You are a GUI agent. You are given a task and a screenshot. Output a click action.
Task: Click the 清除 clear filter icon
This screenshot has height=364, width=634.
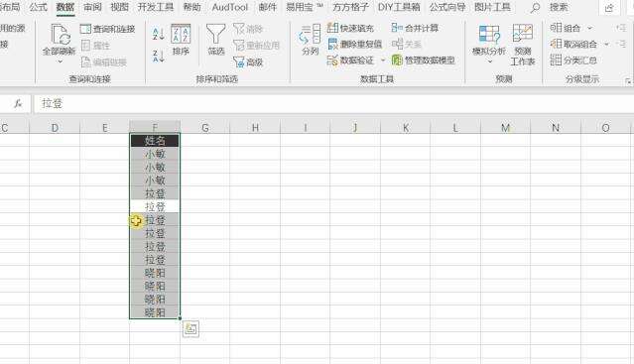(x=239, y=29)
